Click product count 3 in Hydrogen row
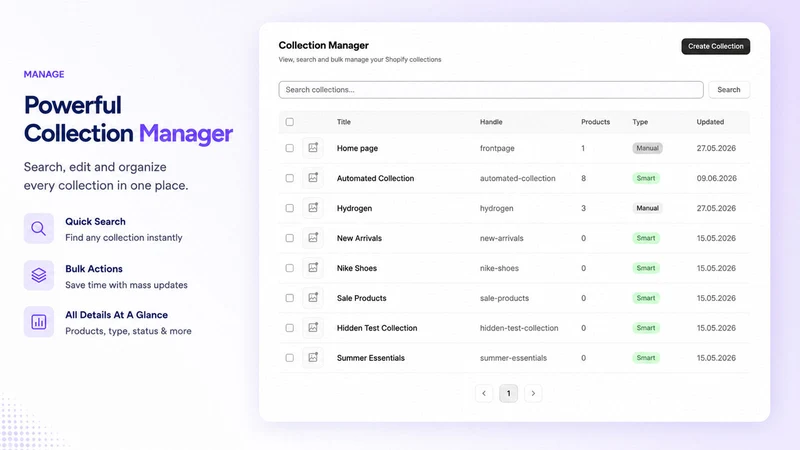The height and width of the screenshot is (450, 800). coord(583,208)
